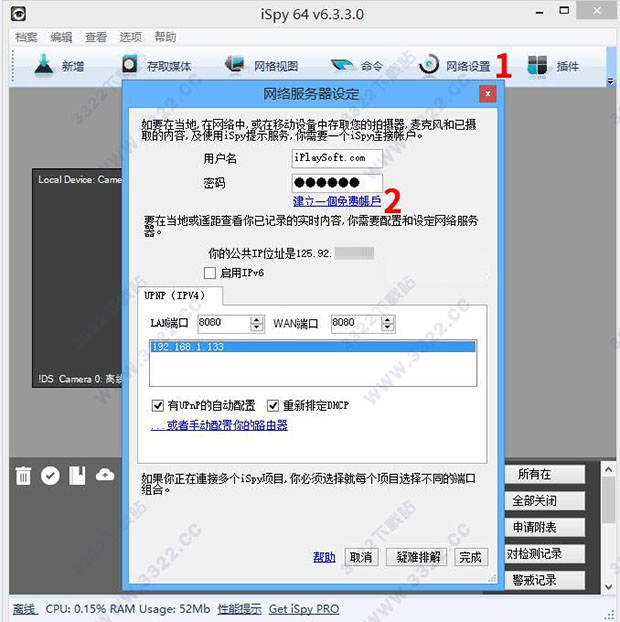Click the 全部关闭 button in main window
Image resolution: width=620 pixels, height=622 pixels.
(545, 501)
